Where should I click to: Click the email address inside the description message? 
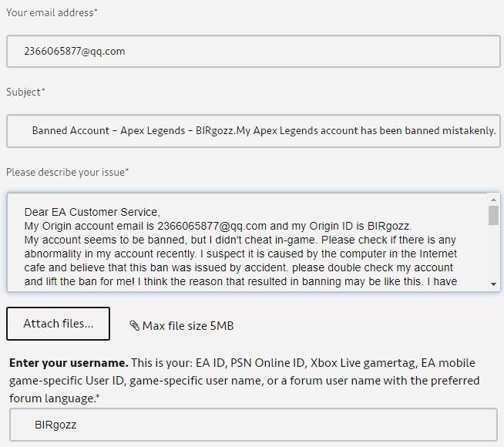click(212, 226)
